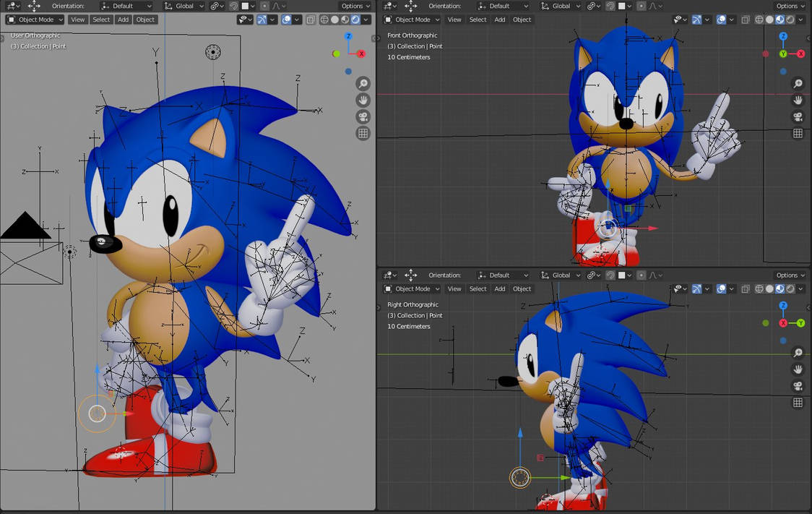This screenshot has height=514, width=812.
Task: Click Pan hand icon in Front Orthographic viewport
Action: [x=798, y=100]
